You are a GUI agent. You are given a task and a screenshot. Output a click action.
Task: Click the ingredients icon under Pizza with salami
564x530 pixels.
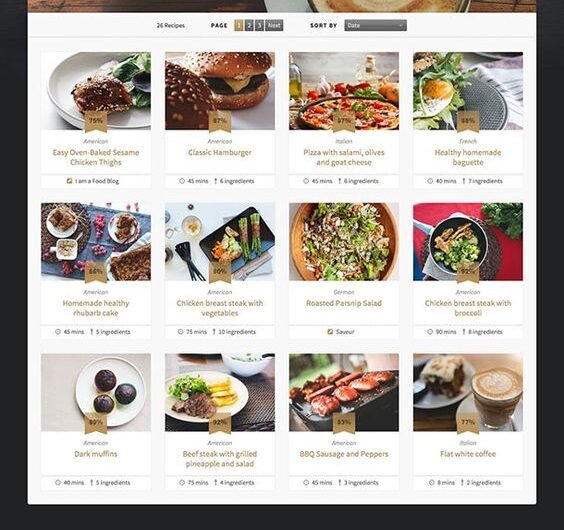click(340, 181)
